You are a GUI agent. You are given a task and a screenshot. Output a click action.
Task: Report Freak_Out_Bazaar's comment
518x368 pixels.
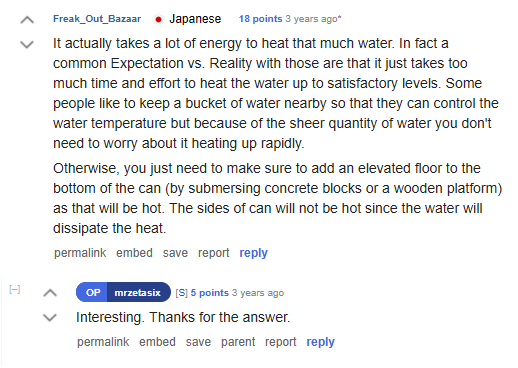(214, 253)
